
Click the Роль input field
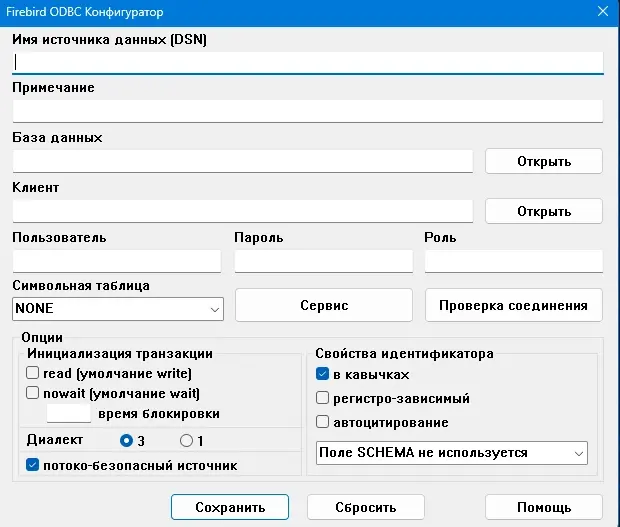pyautogui.click(x=514, y=261)
